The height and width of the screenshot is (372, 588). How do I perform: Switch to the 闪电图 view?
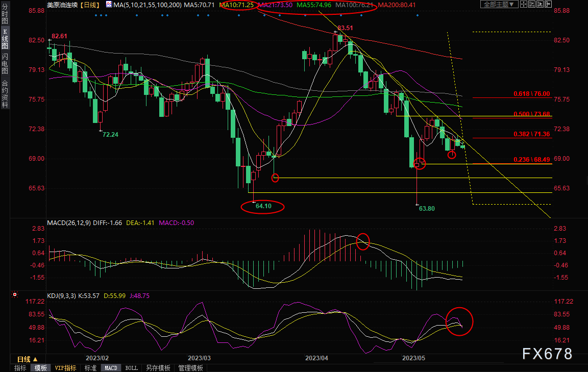pos(5,64)
